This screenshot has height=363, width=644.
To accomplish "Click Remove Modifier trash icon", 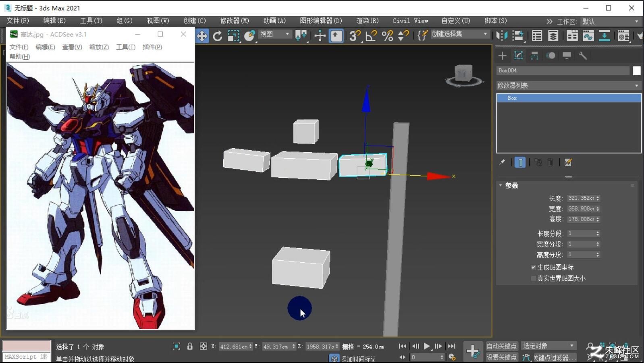I will (x=550, y=162).
